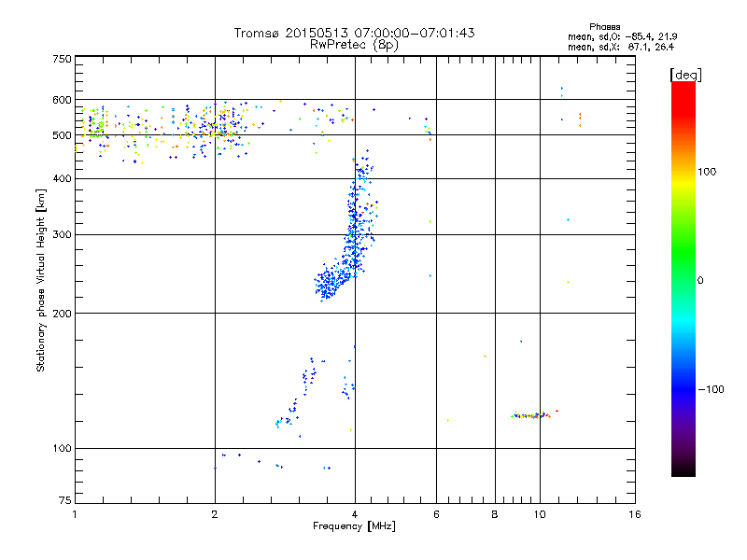Click the x-axis tick label '8'
This screenshot has width=747, height=560.
click(495, 514)
